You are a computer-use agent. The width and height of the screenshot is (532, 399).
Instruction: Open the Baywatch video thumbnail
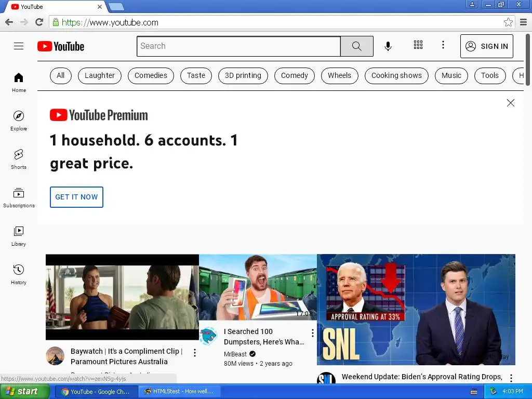point(122,297)
